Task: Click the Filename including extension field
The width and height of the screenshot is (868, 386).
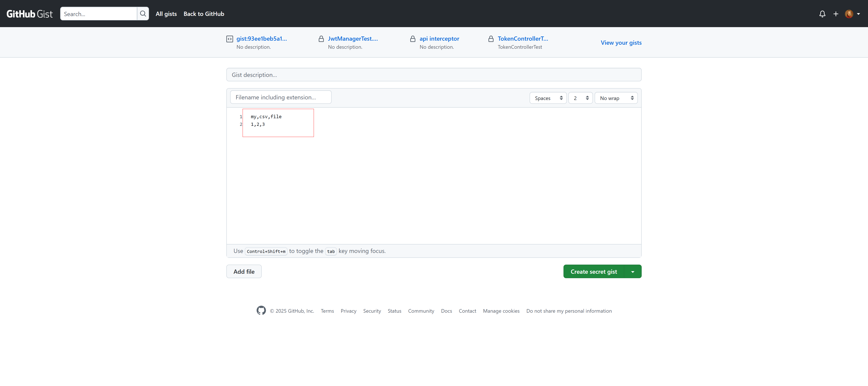Action: pyautogui.click(x=280, y=97)
